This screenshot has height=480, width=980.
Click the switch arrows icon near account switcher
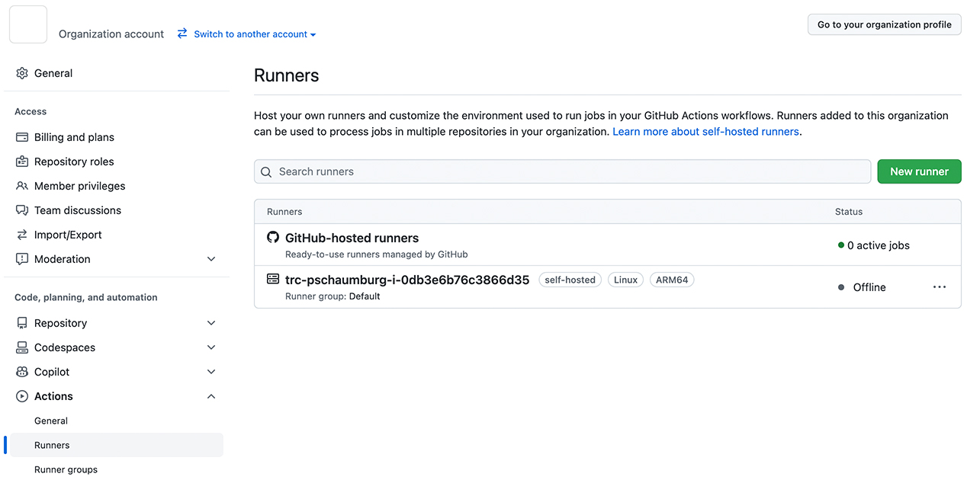[182, 34]
